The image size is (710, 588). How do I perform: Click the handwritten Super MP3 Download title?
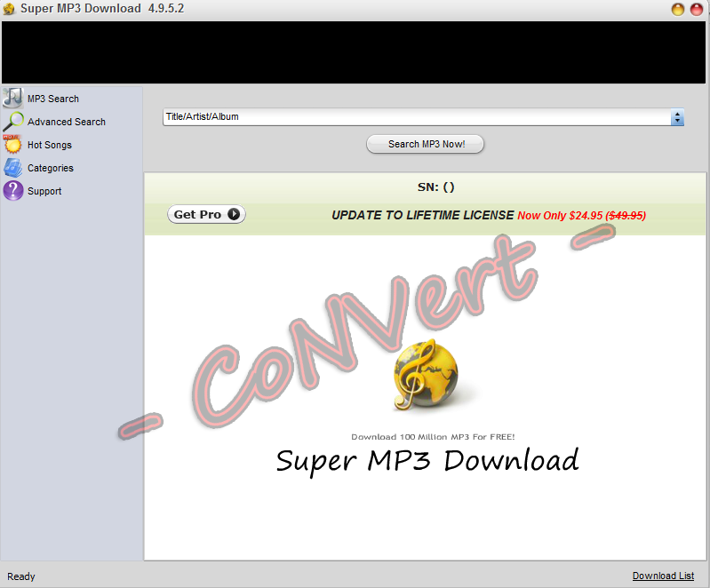[x=427, y=461]
